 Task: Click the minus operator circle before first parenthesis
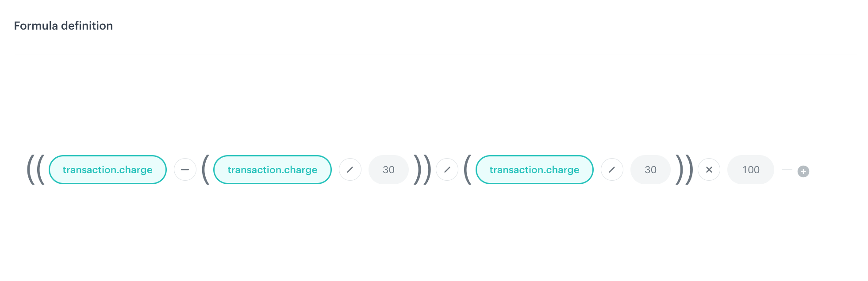185,169
